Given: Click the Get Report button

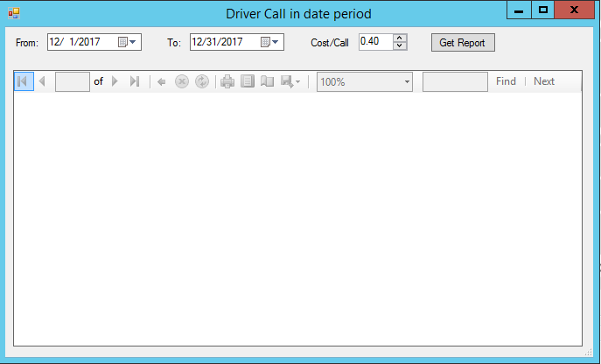Looking at the screenshot, I should point(463,43).
